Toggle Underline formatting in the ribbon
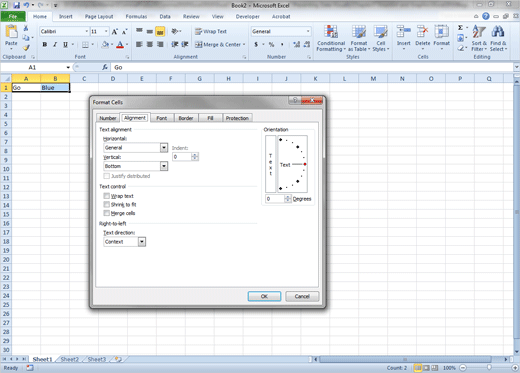520x373 pixels. (65, 44)
